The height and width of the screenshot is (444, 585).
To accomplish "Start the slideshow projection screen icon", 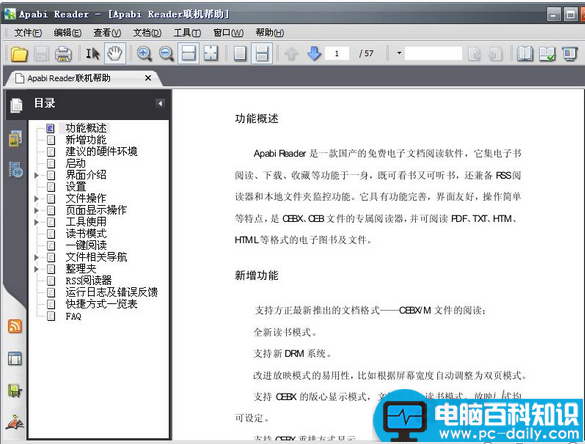I will click(x=570, y=54).
